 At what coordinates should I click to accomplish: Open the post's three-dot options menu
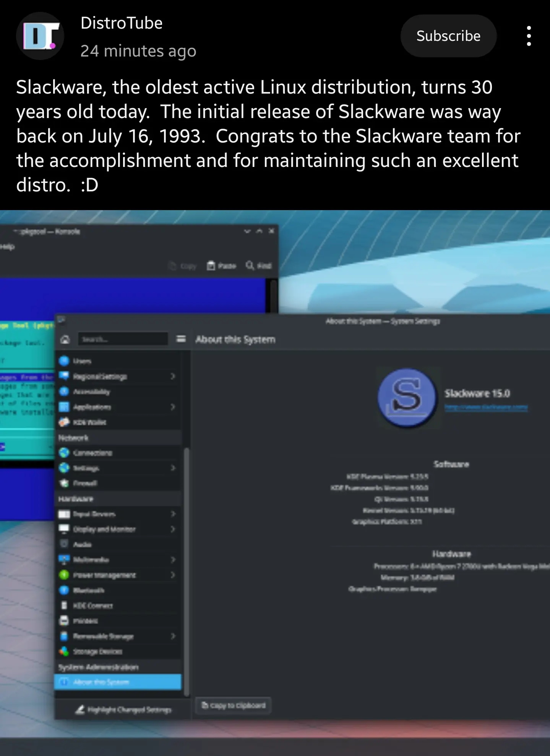pyautogui.click(x=529, y=36)
